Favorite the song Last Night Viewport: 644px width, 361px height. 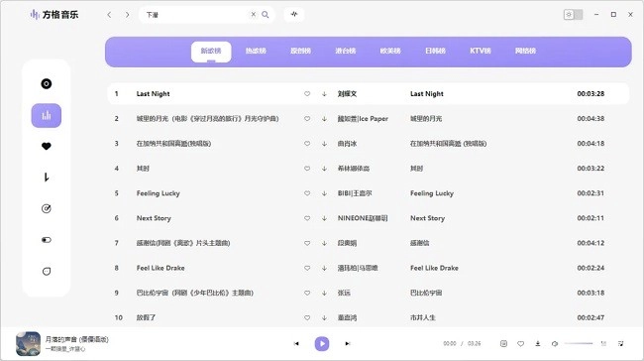point(307,94)
